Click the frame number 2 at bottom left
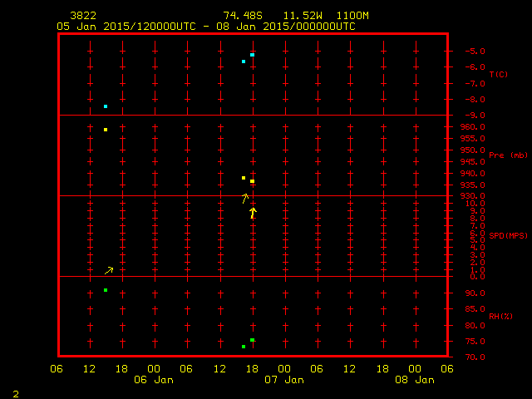The height and width of the screenshot is (399, 532). tap(15, 392)
